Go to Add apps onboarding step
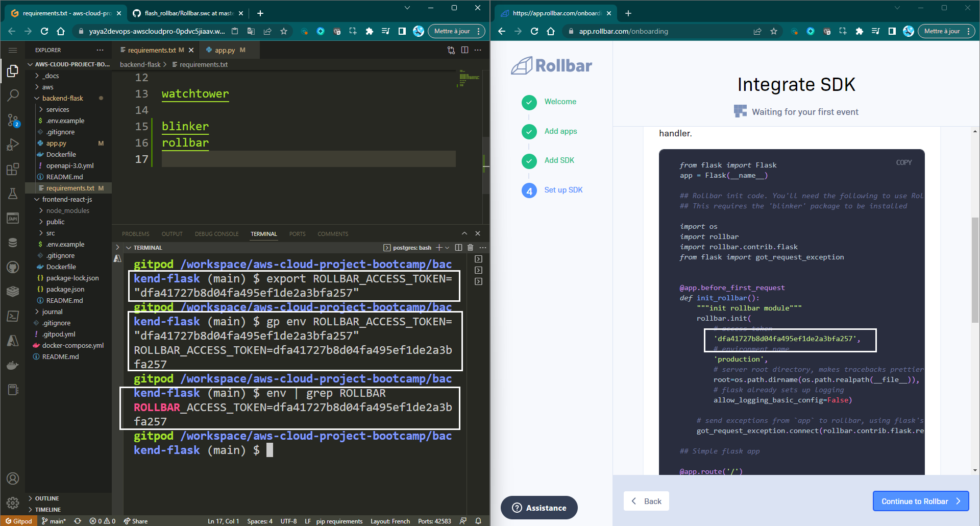 [560, 131]
